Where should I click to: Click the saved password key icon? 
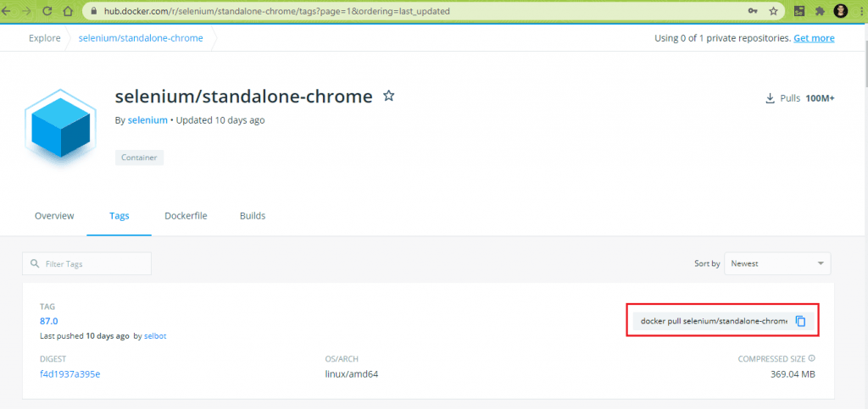click(752, 12)
